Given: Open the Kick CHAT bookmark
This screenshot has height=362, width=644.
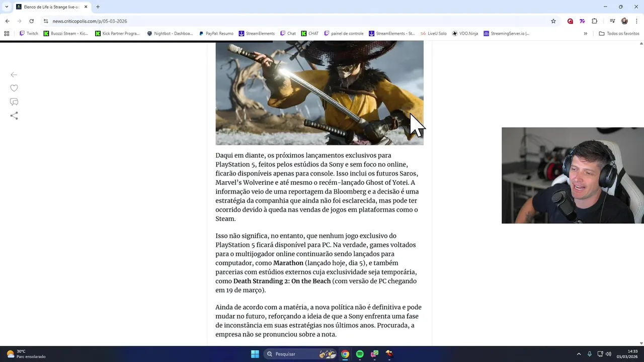Looking at the screenshot, I should (310, 34).
